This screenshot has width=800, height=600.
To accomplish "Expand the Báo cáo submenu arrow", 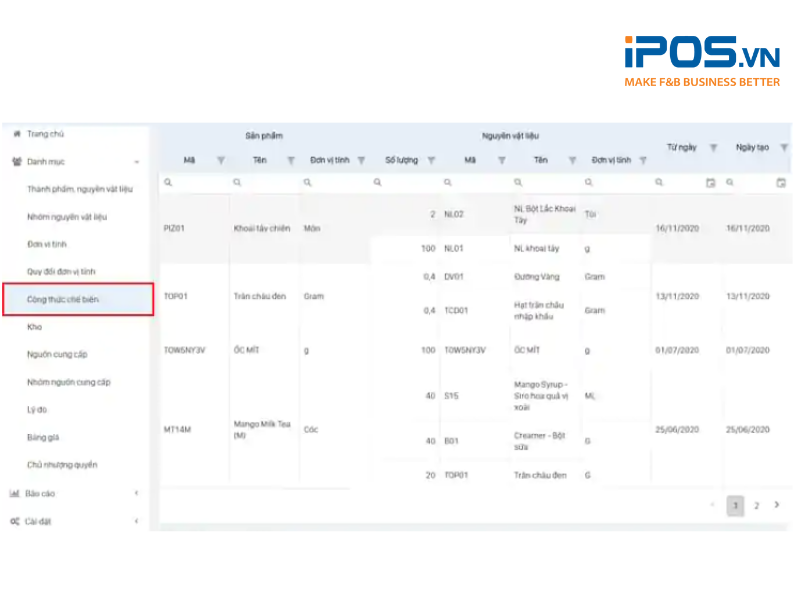I will [136, 493].
